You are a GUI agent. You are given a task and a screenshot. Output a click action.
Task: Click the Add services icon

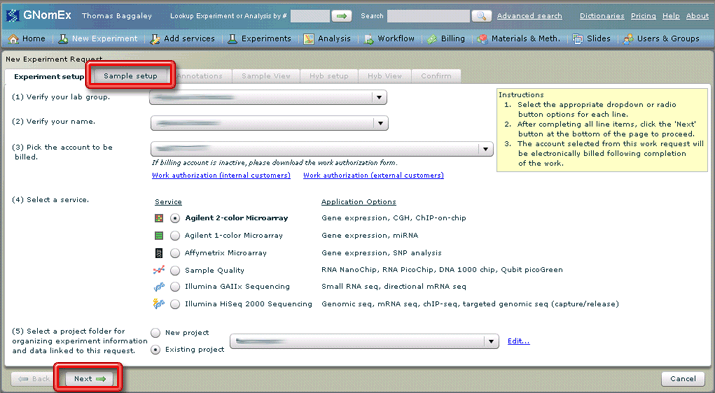[x=155, y=39]
